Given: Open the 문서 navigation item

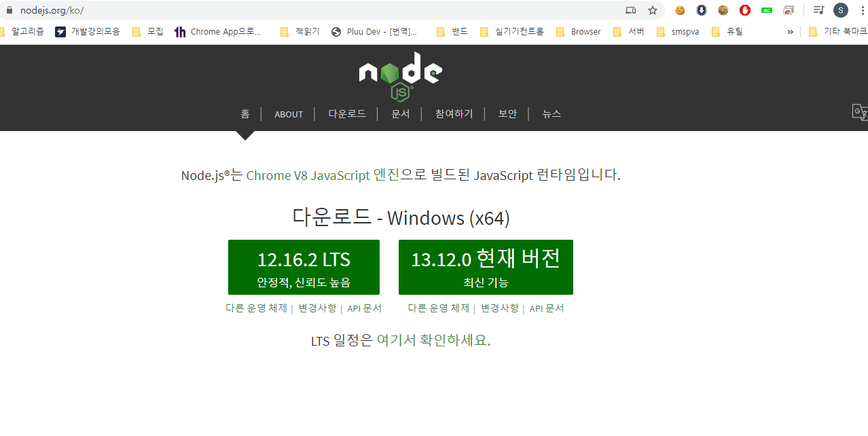Looking at the screenshot, I should [x=401, y=113].
